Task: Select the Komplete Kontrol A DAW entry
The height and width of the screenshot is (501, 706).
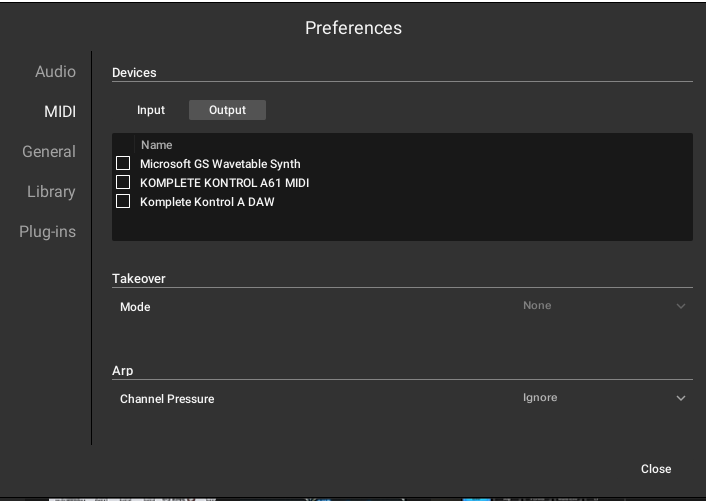Action: point(207,202)
